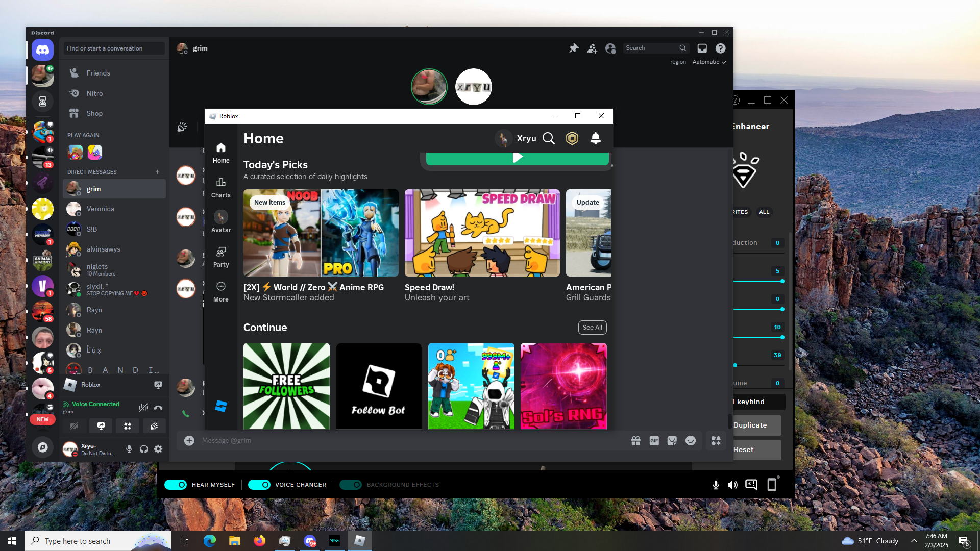980x551 pixels.
Task: Open the pinned messages icon
Action: tap(574, 48)
